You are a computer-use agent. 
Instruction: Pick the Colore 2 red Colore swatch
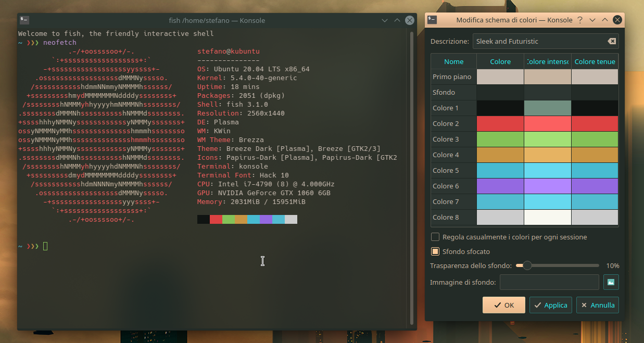pyautogui.click(x=500, y=123)
